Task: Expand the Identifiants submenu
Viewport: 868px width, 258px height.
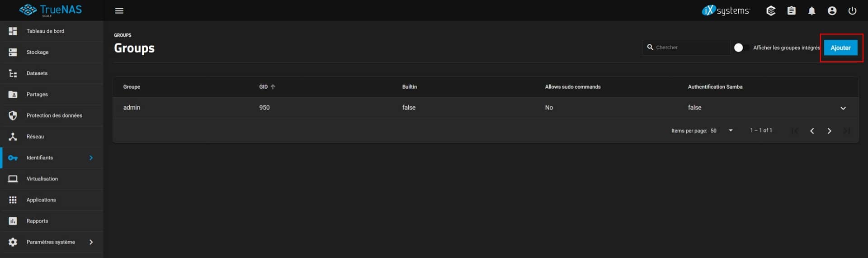Action: coord(91,158)
